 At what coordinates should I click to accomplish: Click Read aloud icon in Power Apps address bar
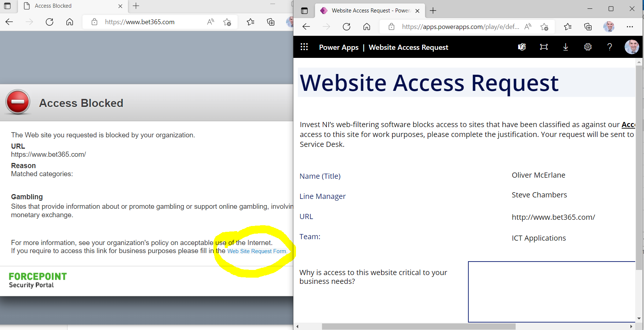click(528, 26)
